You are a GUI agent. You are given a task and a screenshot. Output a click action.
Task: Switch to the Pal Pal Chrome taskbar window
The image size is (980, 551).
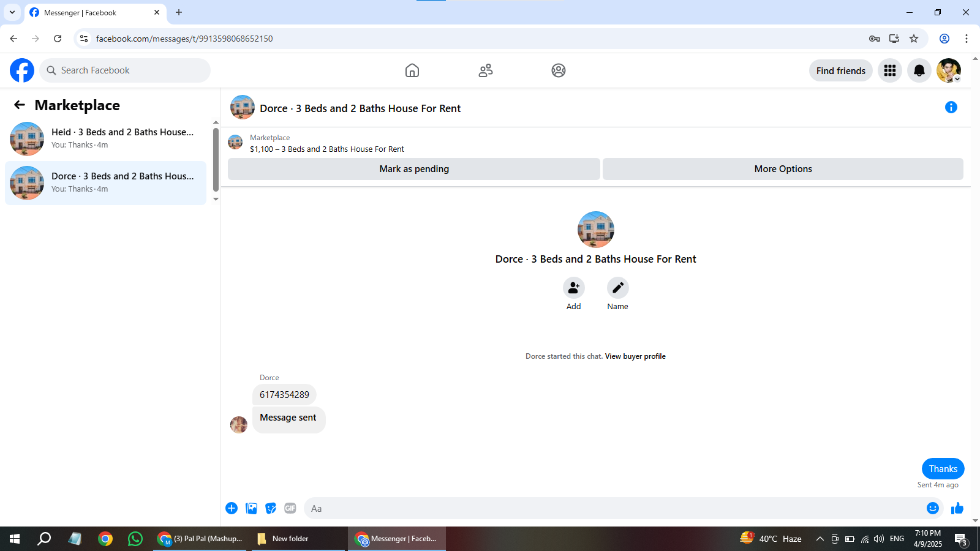click(200, 539)
